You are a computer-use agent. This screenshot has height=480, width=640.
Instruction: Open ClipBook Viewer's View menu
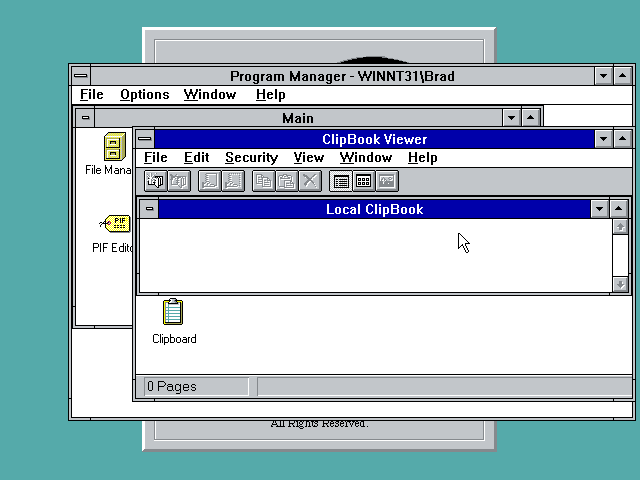pyautogui.click(x=309, y=158)
